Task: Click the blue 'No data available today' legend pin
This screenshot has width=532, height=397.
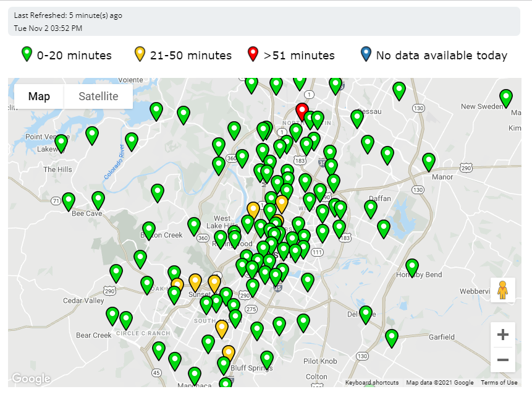Action: pos(365,54)
